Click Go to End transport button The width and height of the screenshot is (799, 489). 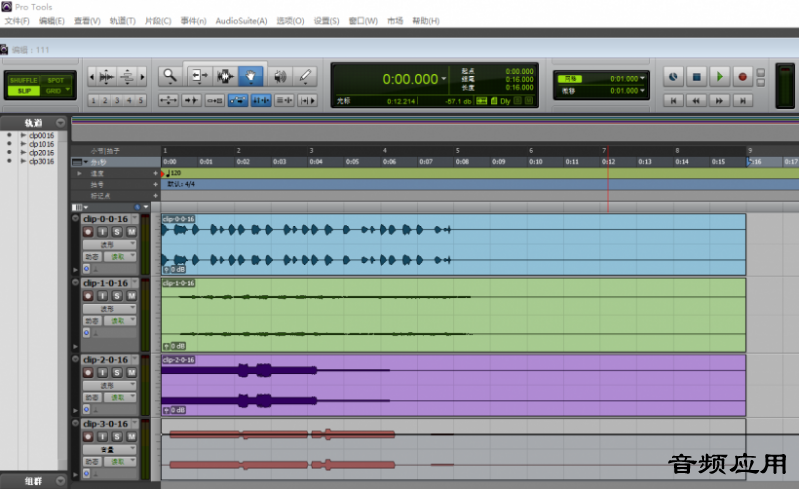point(742,100)
